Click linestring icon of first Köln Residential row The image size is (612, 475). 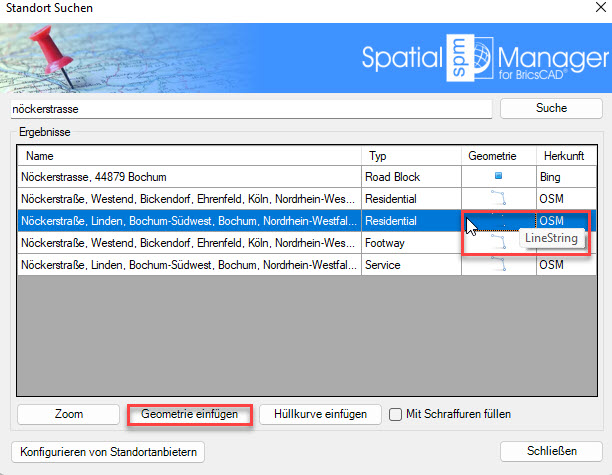(498, 199)
